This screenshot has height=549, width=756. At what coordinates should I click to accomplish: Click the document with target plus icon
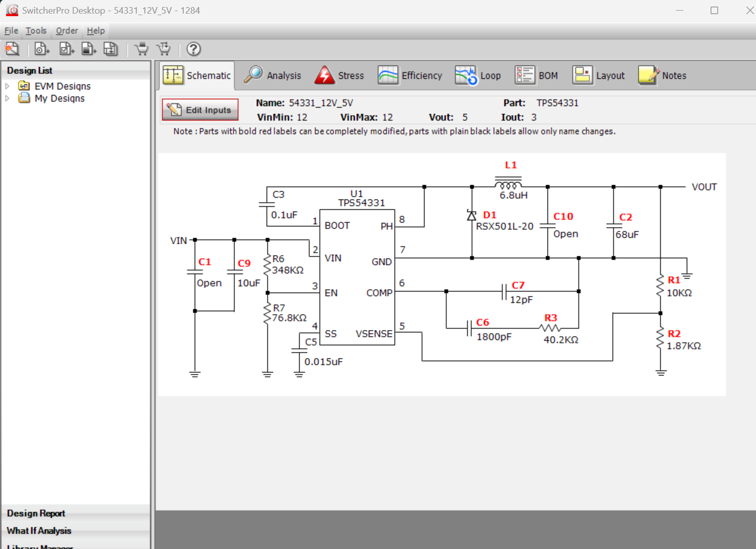pyautogui.click(x=42, y=49)
